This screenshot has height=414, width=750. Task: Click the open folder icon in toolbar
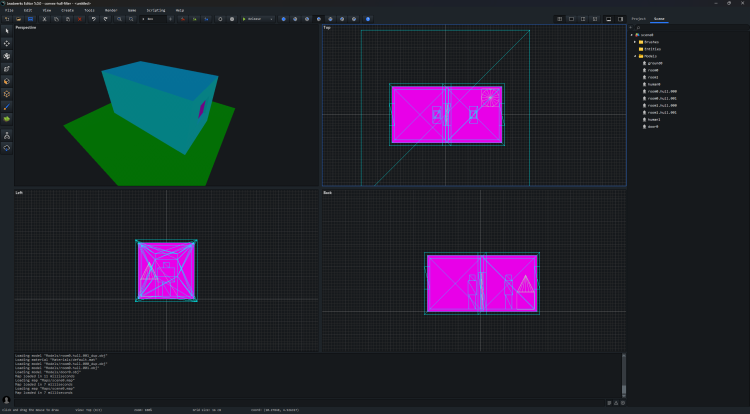19,19
